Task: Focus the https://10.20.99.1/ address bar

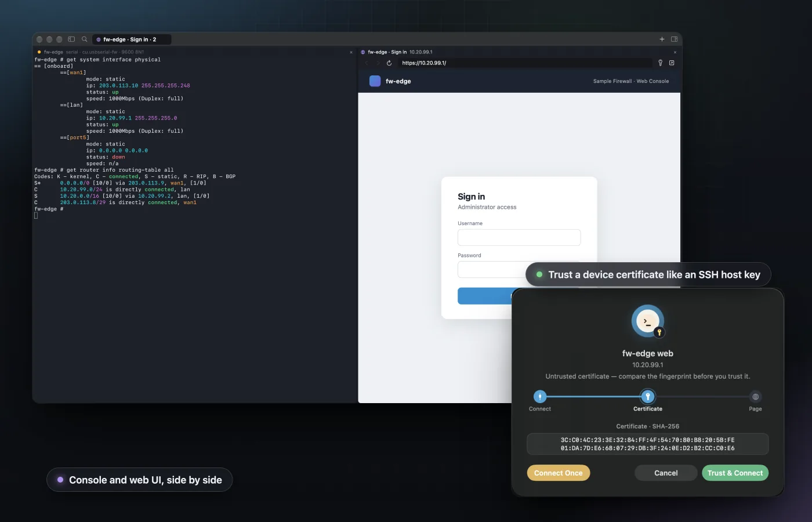Action: point(525,63)
